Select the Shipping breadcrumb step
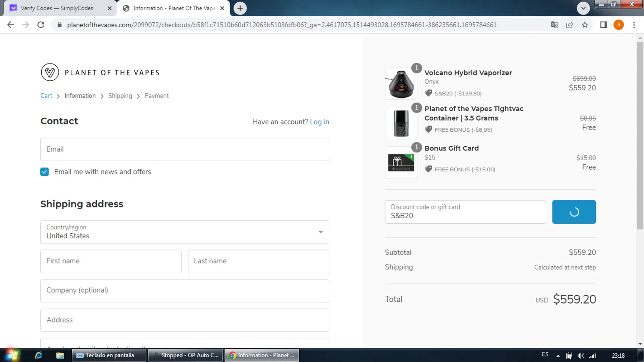 120,96
